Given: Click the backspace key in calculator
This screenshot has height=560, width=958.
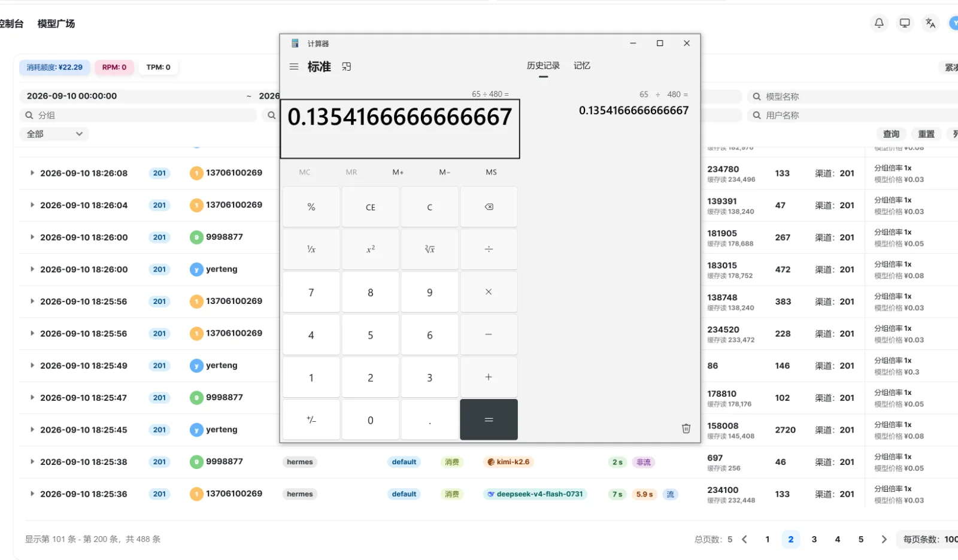Looking at the screenshot, I should 489,207.
